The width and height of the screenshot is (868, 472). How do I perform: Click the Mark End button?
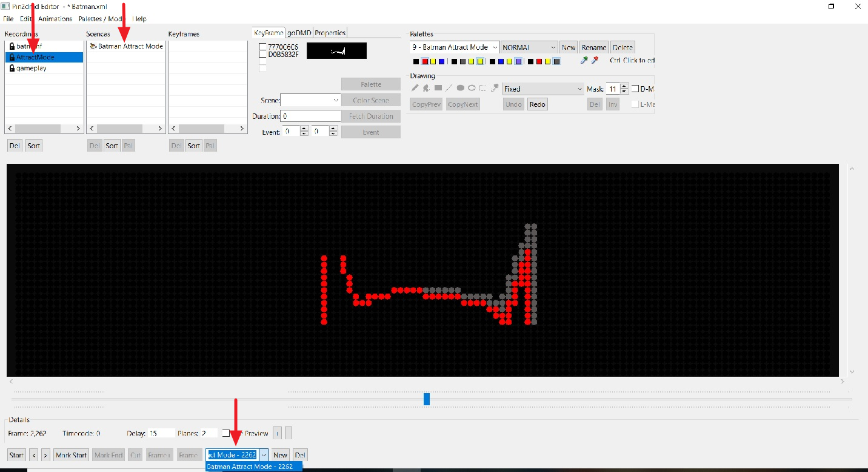[109, 455]
